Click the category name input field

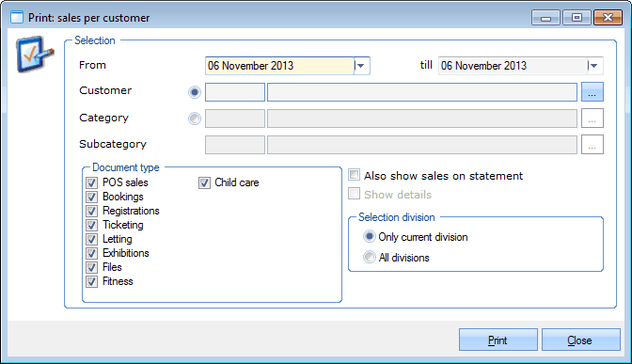point(422,119)
